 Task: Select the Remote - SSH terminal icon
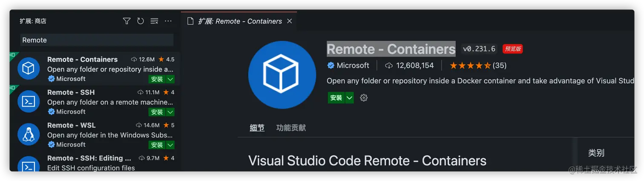(x=29, y=101)
